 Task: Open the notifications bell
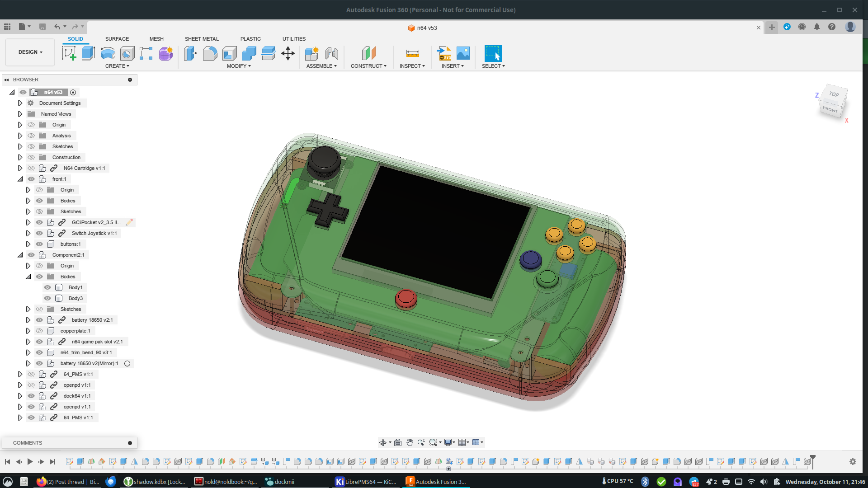point(817,27)
